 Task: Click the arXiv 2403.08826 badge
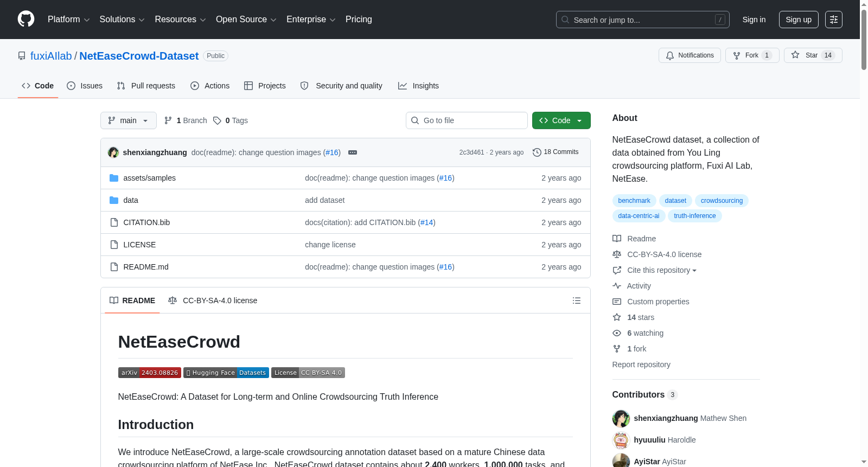coord(150,373)
